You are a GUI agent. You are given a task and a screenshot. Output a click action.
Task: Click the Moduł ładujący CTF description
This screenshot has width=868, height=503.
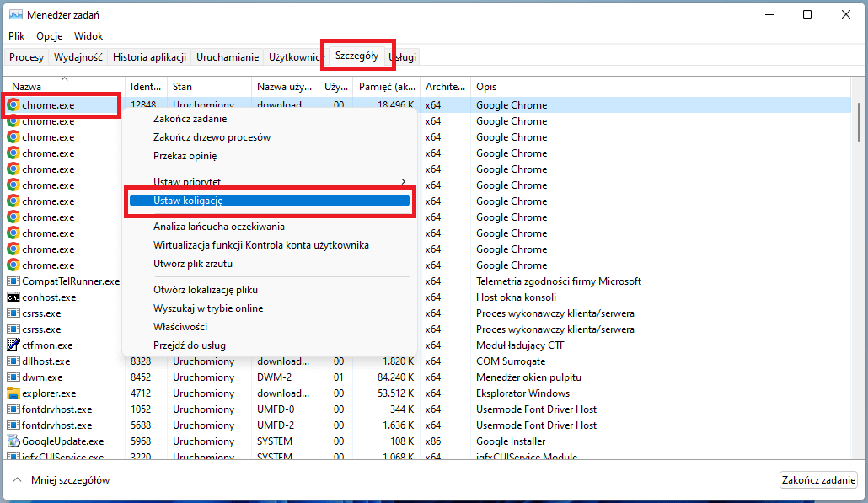pos(520,345)
